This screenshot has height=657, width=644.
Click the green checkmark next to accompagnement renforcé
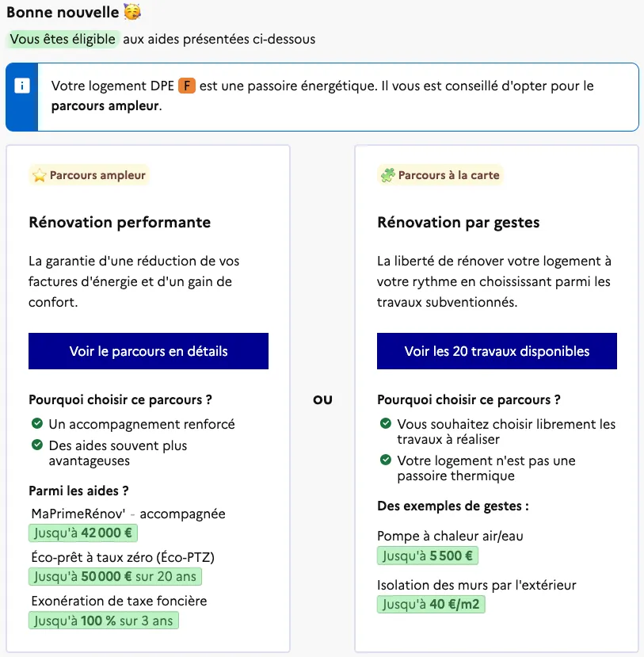pyautogui.click(x=36, y=424)
